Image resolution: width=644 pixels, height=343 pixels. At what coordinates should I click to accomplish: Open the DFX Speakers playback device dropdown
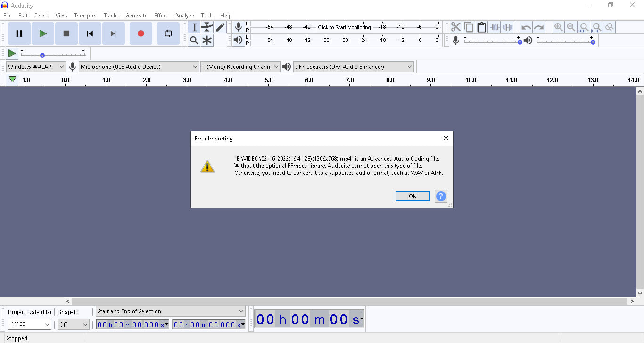(x=354, y=67)
